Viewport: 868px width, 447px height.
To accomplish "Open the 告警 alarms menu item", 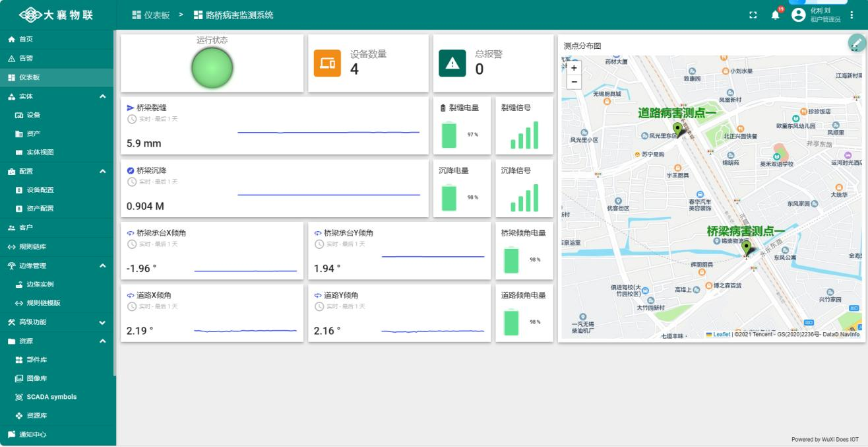I will 57,58.
